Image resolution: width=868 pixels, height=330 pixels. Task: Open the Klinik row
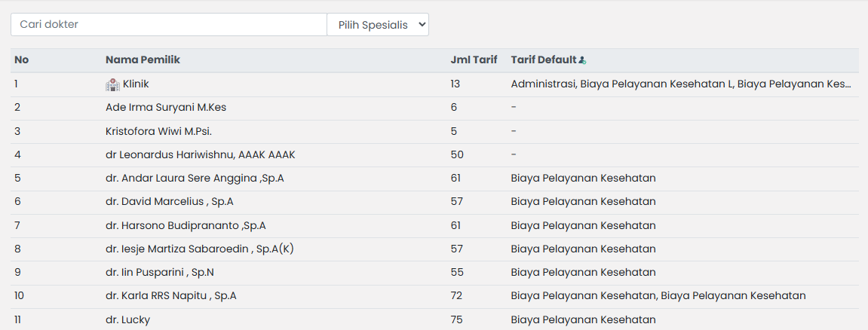136,84
